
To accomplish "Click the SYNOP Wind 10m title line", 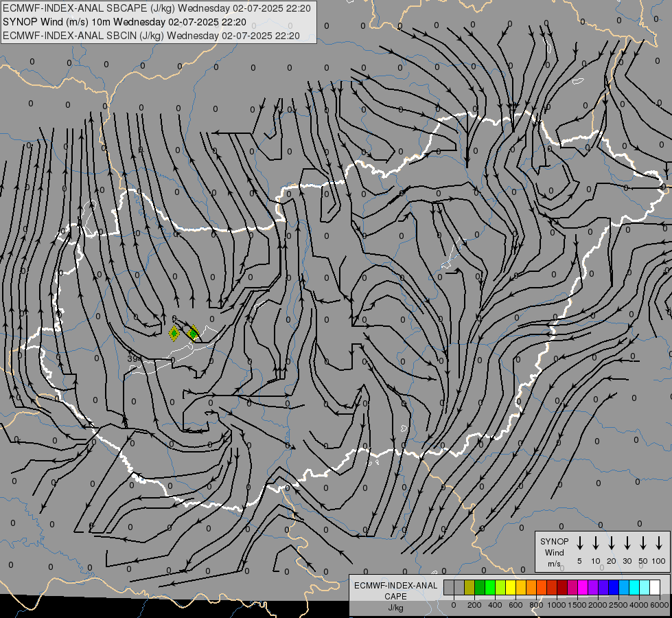I will click(124, 22).
